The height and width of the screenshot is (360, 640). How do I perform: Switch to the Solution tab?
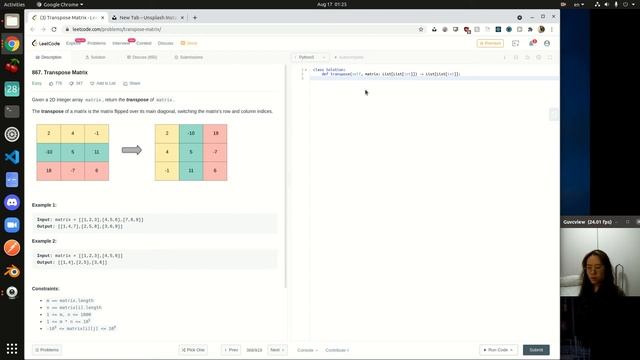(95, 57)
